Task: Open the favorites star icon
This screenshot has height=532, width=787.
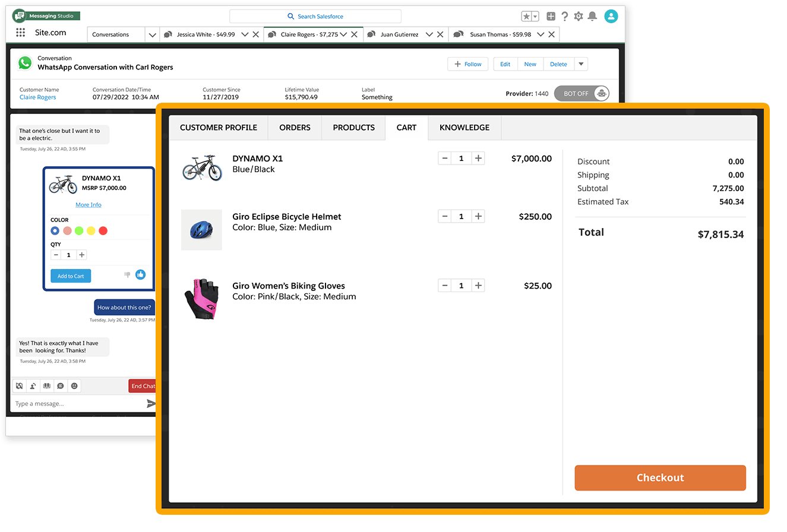Action: pyautogui.click(x=526, y=17)
